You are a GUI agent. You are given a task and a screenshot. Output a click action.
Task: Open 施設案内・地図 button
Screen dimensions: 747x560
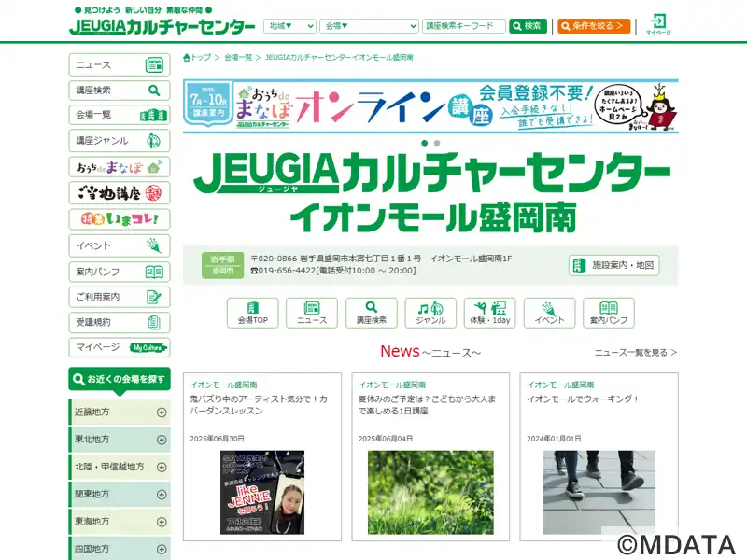613,265
